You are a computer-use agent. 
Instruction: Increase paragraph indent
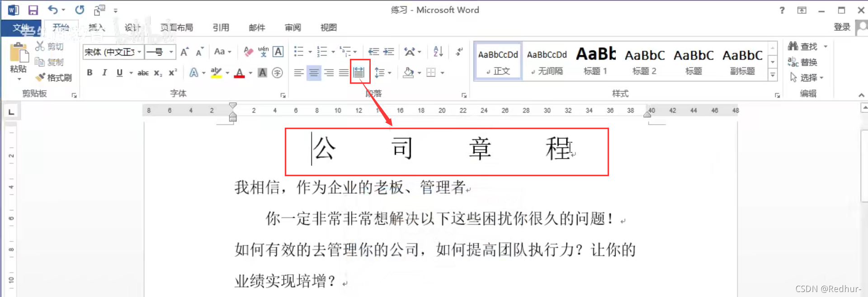click(389, 52)
